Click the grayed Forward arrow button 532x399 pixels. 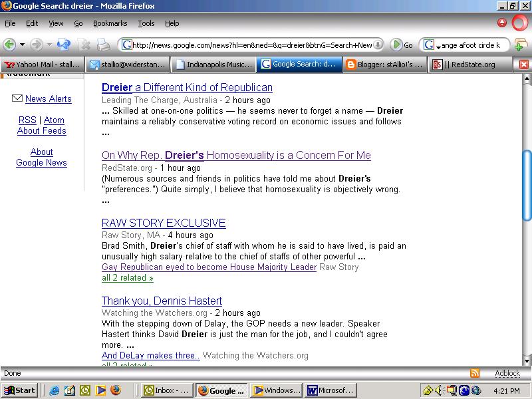[x=37, y=45]
